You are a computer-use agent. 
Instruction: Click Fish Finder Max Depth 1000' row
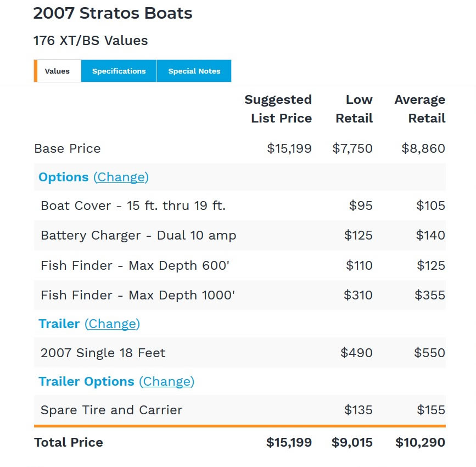(x=240, y=295)
